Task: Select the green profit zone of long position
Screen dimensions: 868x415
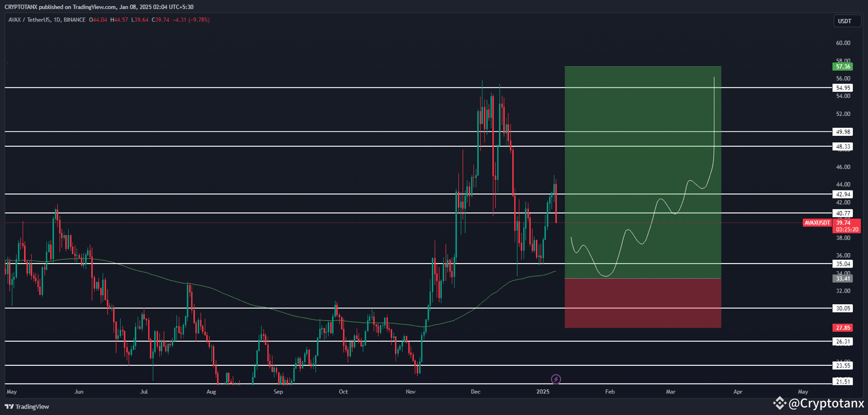Action: tap(643, 172)
